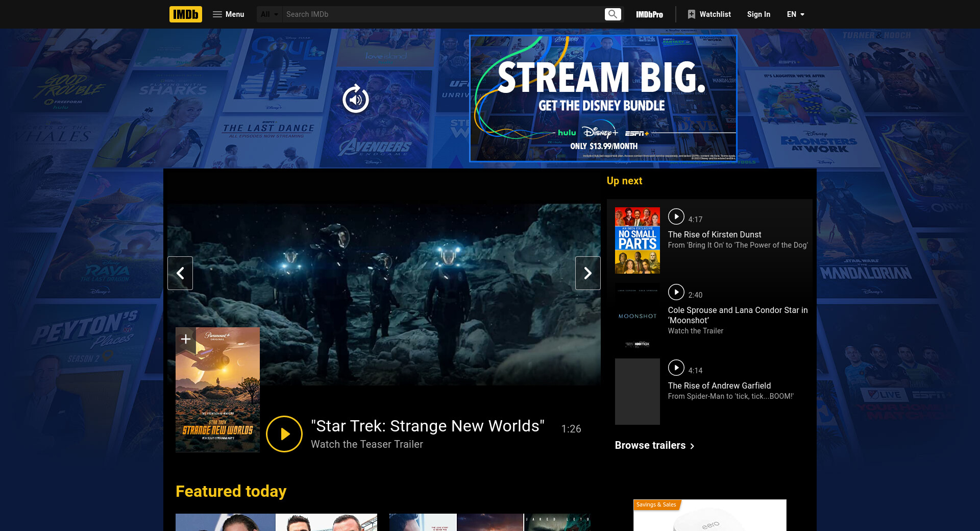Play The Rise of Andrew Garfield video

[x=676, y=368]
